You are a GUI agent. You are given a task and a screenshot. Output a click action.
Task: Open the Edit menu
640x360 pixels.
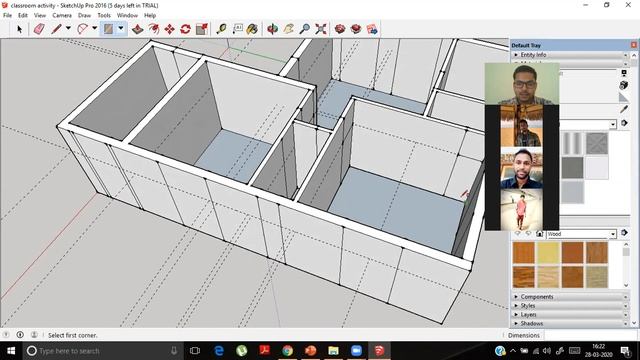point(23,15)
